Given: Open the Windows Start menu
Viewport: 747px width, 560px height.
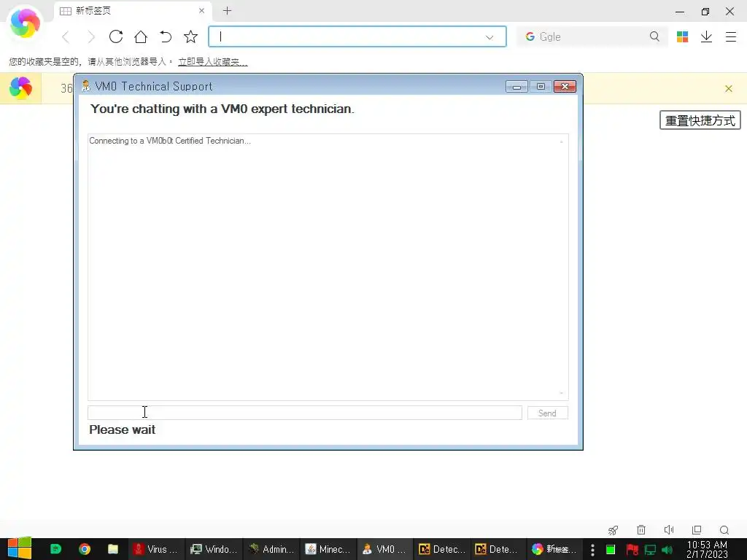Looking at the screenshot, I should (x=20, y=549).
